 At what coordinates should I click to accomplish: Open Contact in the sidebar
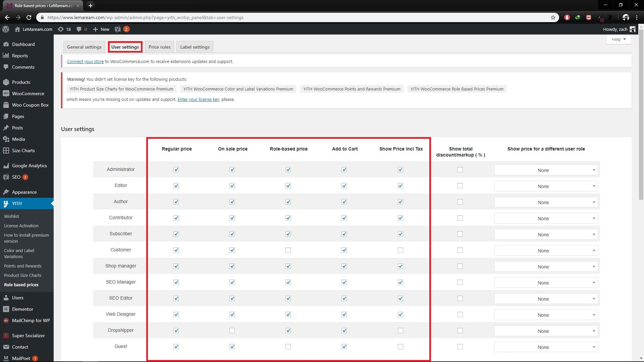(x=20, y=347)
